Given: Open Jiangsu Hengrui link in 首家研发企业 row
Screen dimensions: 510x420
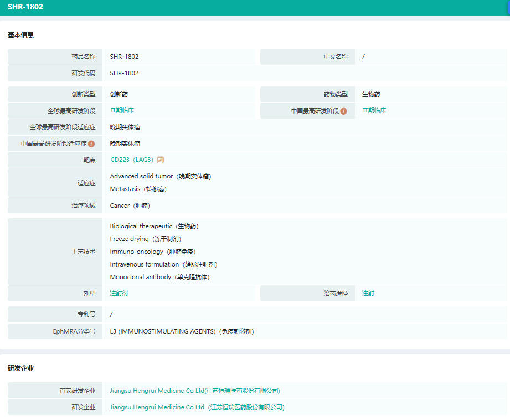Looking at the screenshot, I should [195, 391].
